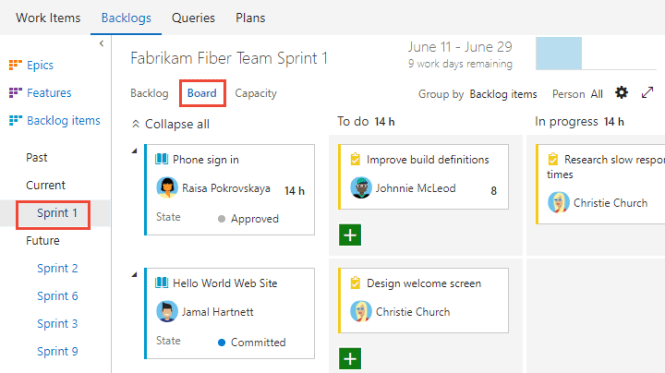This screenshot has height=373, width=665.
Task: Click the Epics backlog icon
Action: point(15,65)
